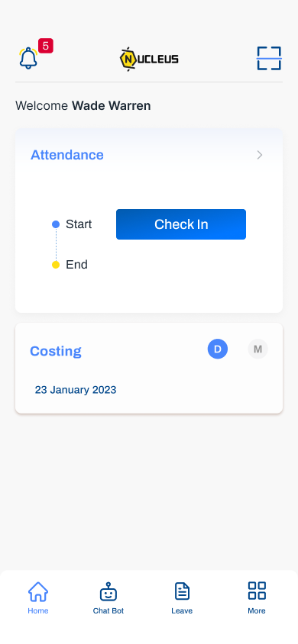Open the Chat Bot robot icon

click(109, 591)
